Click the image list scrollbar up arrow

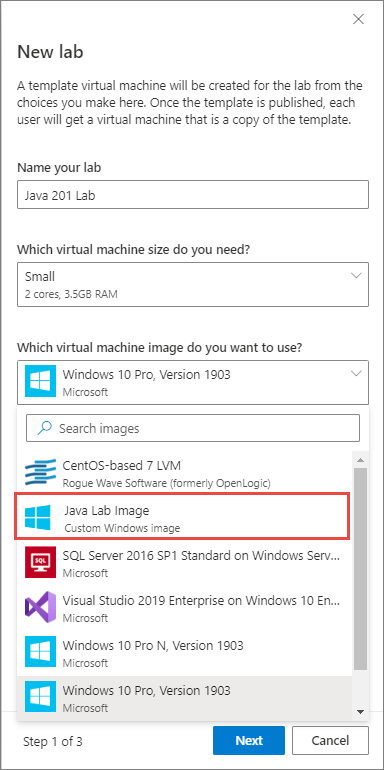pyautogui.click(x=360, y=460)
